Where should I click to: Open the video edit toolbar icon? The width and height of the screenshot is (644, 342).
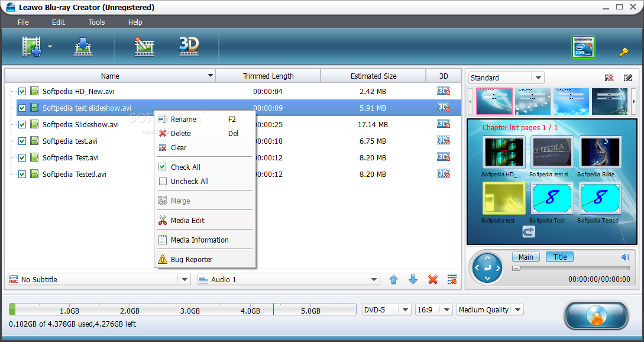tap(144, 46)
